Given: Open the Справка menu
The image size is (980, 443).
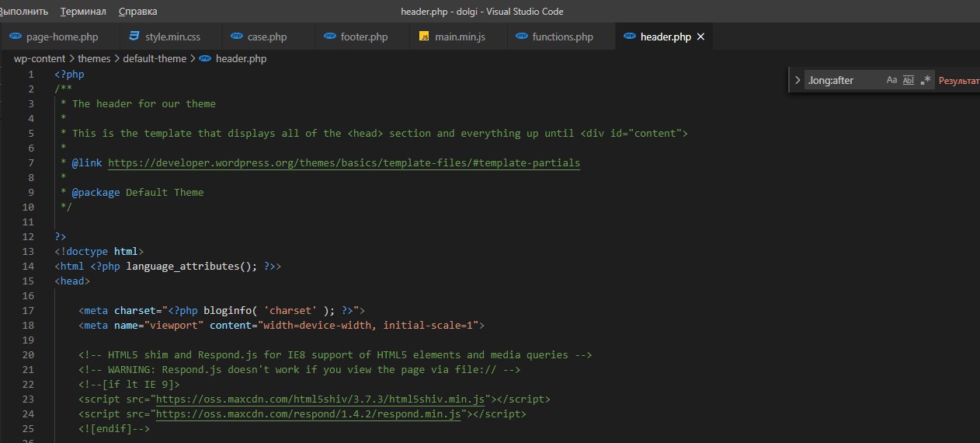Looking at the screenshot, I should pos(137,12).
